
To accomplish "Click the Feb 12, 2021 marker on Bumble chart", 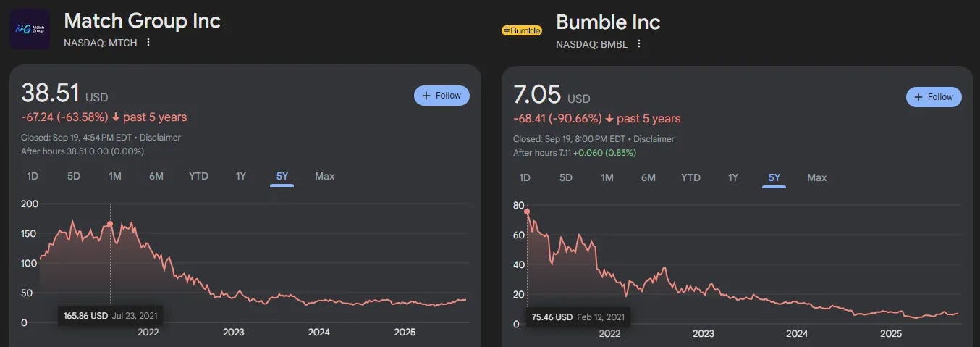I will click(528, 212).
